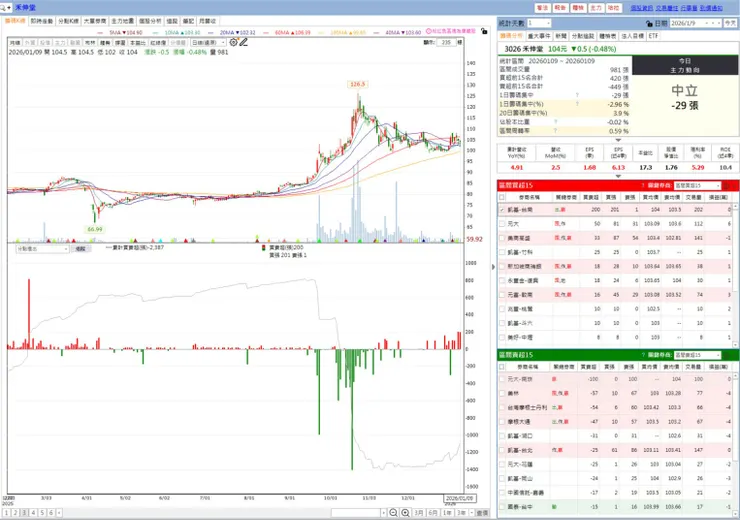The image size is (740, 520).
Task: Open the 法人目標 tab
Action: tap(632, 36)
